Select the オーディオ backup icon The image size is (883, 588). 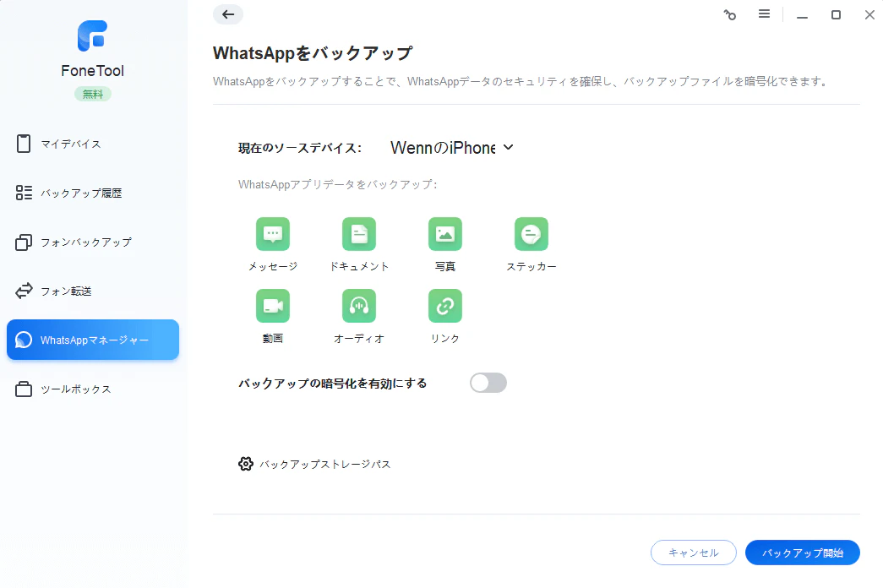359,306
